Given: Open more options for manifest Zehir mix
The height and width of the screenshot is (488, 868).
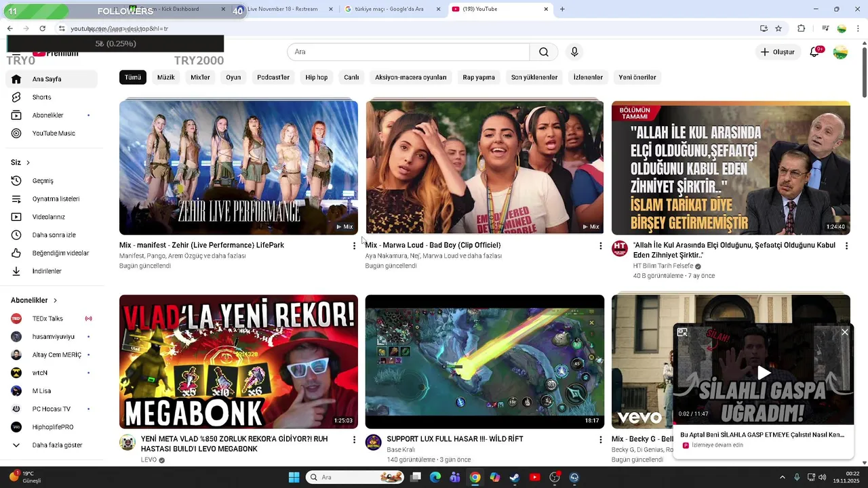Looking at the screenshot, I should coord(354,245).
